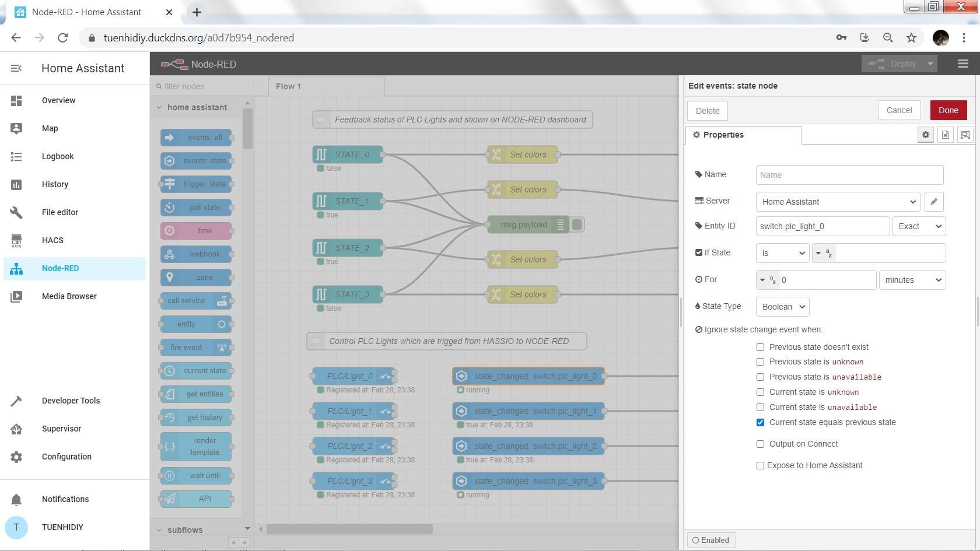Click the Delete button
Screen dimensions: 980x551
pyautogui.click(x=707, y=111)
